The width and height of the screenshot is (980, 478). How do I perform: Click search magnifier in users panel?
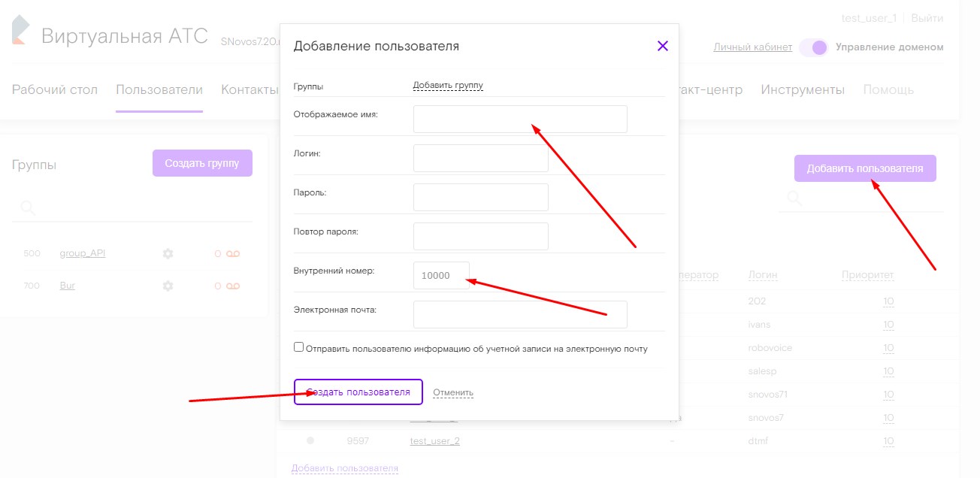pos(794,198)
